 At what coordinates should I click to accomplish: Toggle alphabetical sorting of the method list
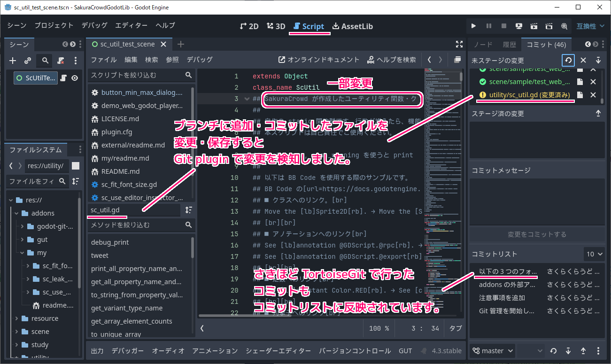188,210
